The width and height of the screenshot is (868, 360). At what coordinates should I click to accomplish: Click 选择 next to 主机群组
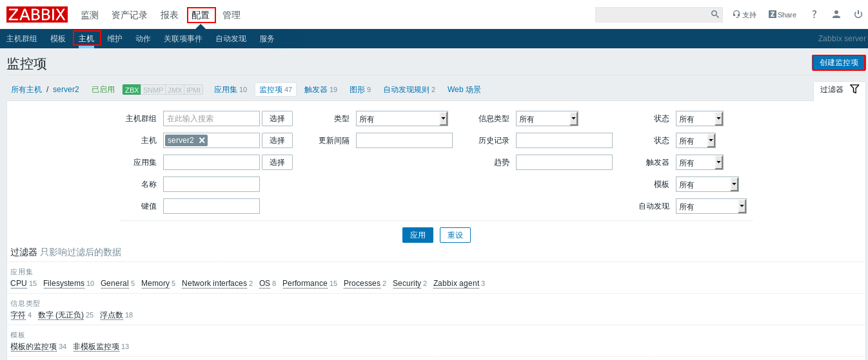pos(277,118)
